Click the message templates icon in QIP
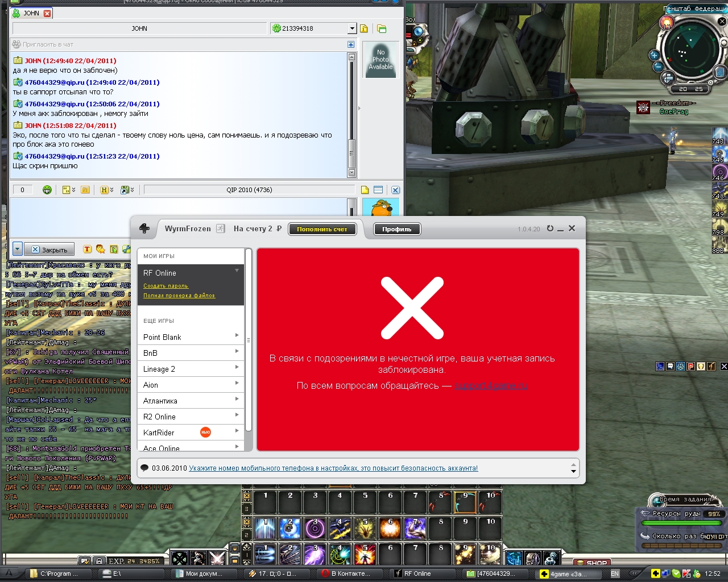The width and height of the screenshot is (728, 582). click(85, 190)
